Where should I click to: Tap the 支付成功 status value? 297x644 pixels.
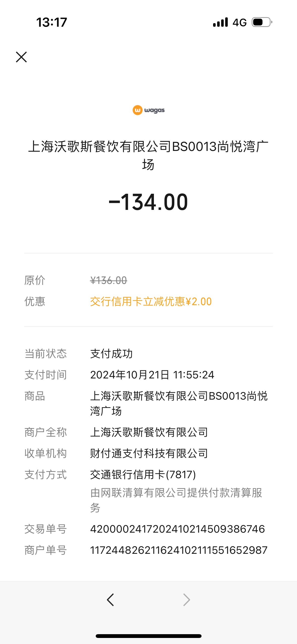[x=111, y=354]
